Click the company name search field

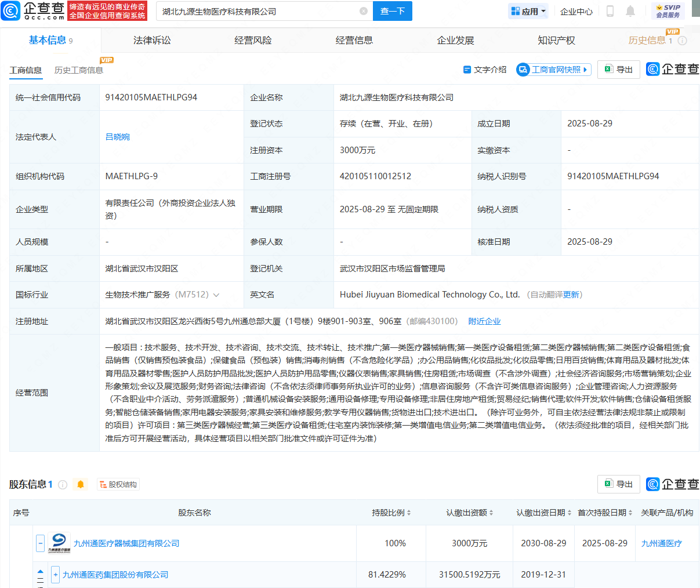point(258,11)
